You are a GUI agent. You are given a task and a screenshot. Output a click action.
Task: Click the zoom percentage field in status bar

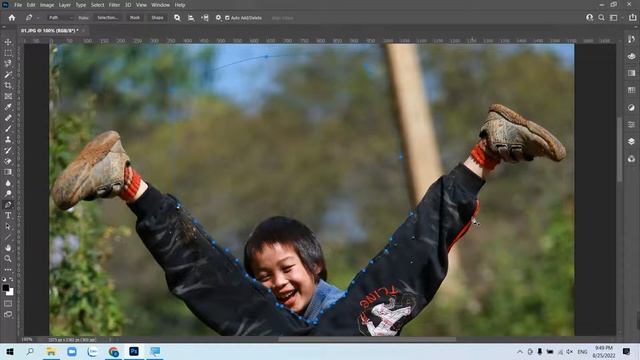tap(27, 339)
